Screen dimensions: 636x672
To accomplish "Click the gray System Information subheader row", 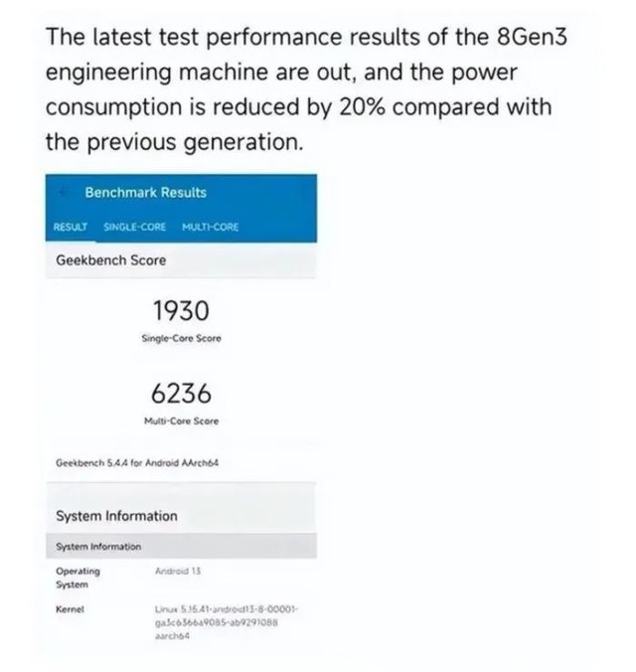I will 182,546.
